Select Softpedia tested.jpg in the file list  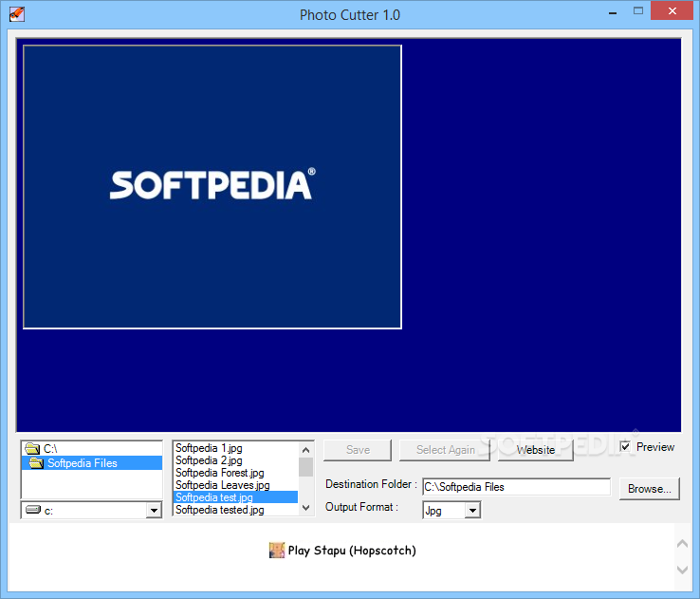click(x=236, y=510)
